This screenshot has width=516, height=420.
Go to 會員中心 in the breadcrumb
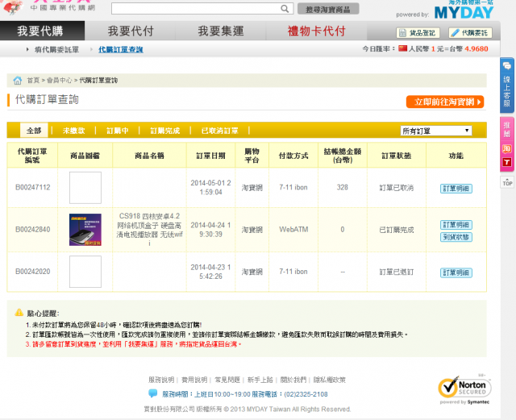pyautogui.click(x=59, y=81)
